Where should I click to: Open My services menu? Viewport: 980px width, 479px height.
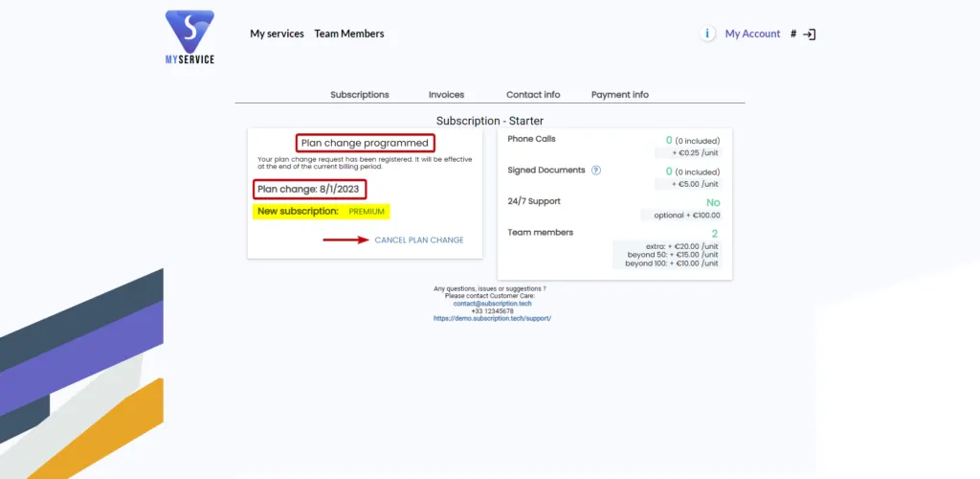(277, 34)
